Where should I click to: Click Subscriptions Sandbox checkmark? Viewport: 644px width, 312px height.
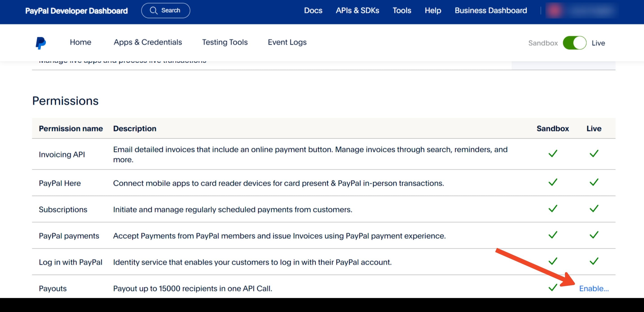coord(553,208)
